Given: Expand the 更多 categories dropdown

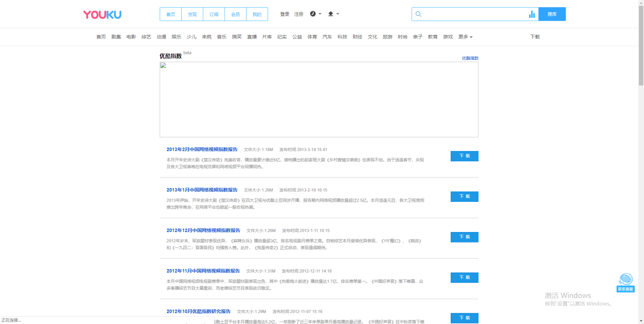Looking at the screenshot, I should pos(465,37).
